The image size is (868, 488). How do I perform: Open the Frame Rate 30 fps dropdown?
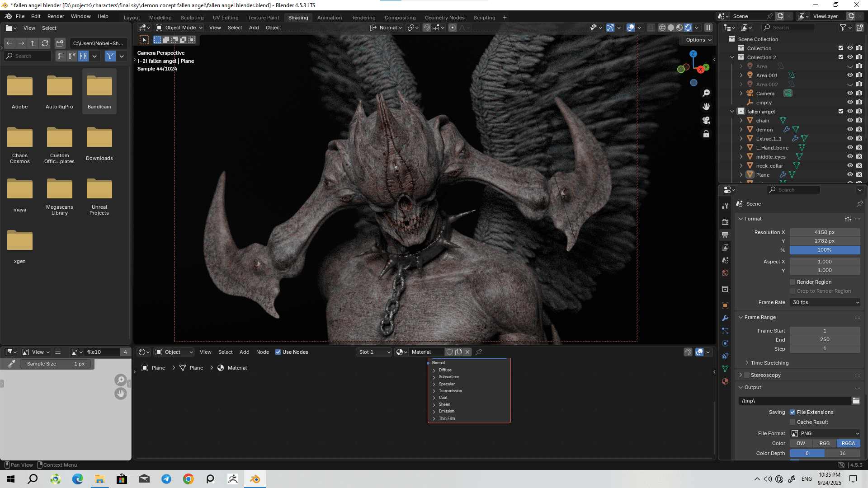[825, 302]
